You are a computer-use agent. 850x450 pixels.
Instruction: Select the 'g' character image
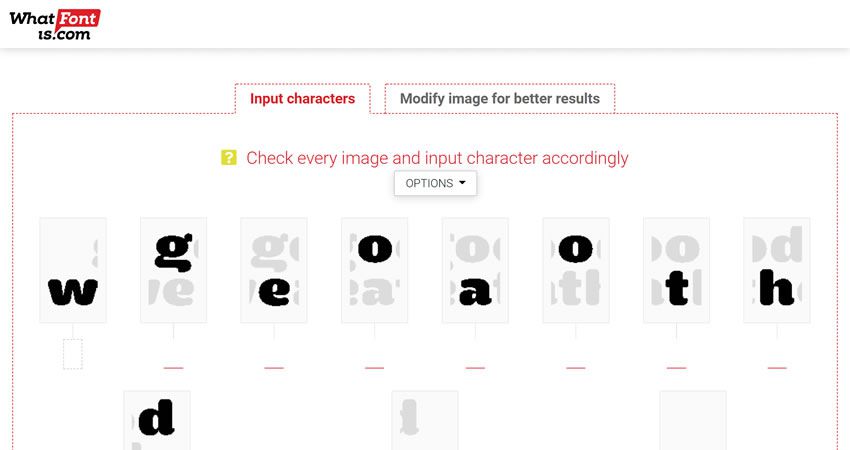(173, 270)
